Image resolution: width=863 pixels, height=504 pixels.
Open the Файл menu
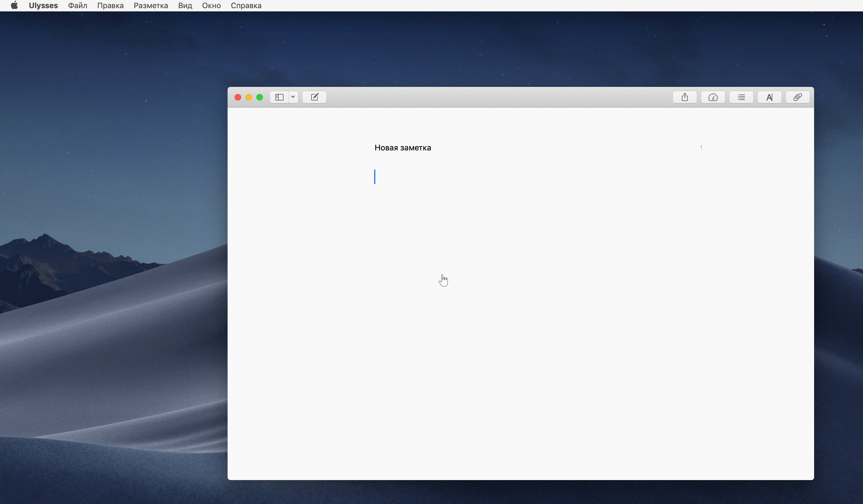77,5
